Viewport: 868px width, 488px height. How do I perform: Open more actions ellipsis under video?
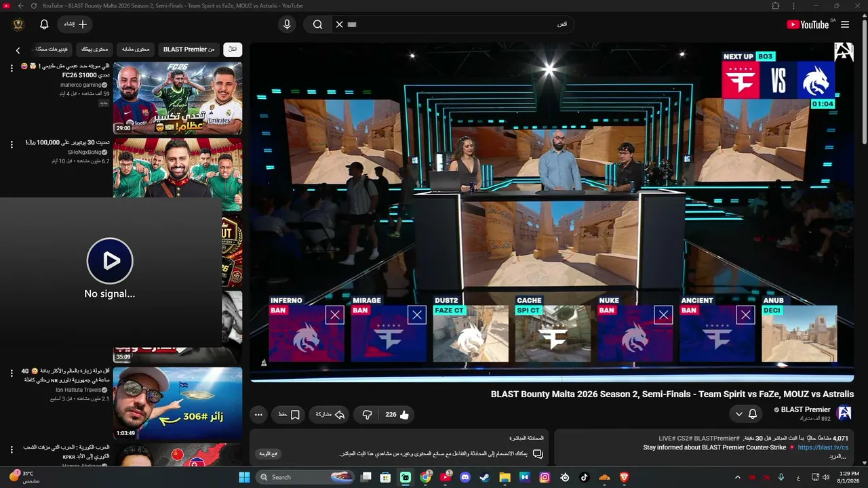[x=258, y=415]
